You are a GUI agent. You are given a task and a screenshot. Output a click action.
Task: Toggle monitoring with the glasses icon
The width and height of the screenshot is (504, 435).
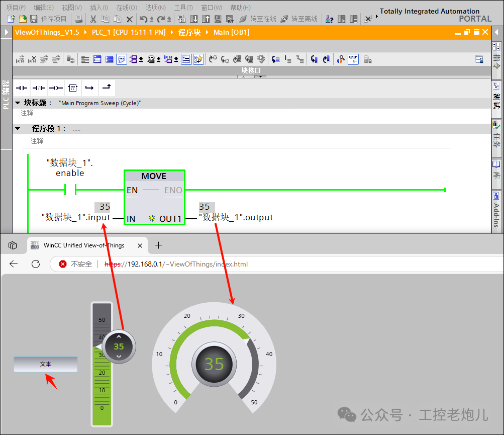coord(353,59)
